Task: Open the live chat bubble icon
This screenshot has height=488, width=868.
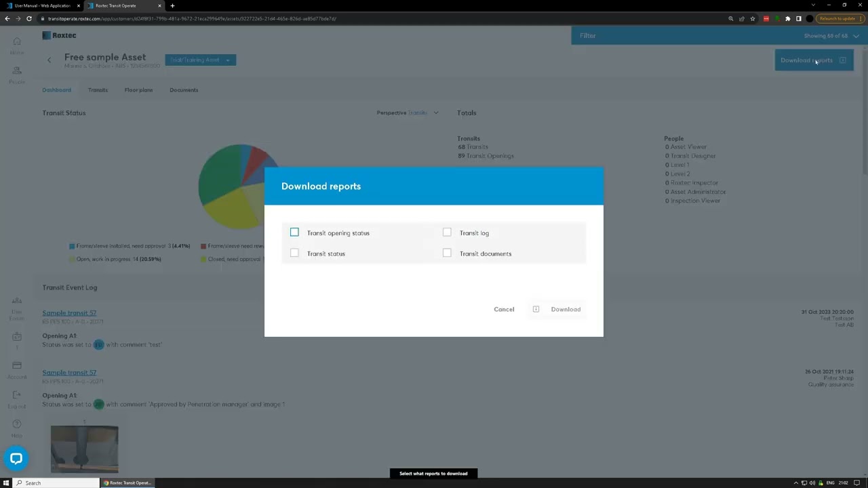Action: [x=16, y=459]
